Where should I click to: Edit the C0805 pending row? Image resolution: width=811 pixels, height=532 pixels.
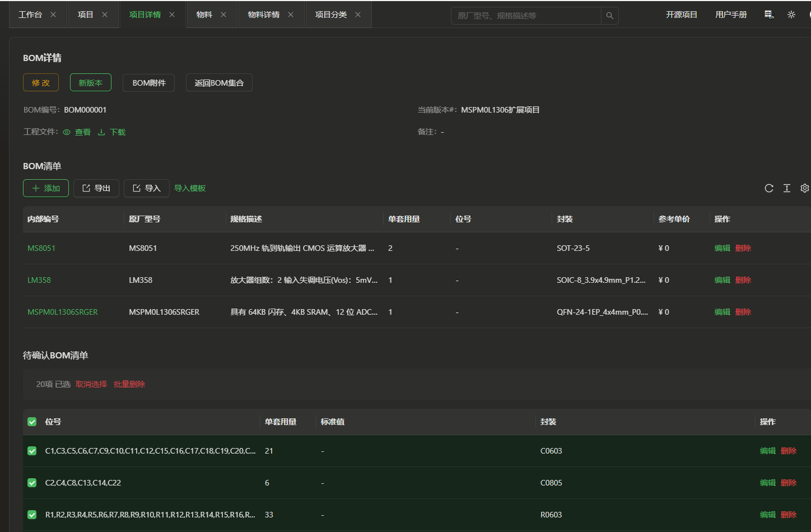[x=768, y=483]
